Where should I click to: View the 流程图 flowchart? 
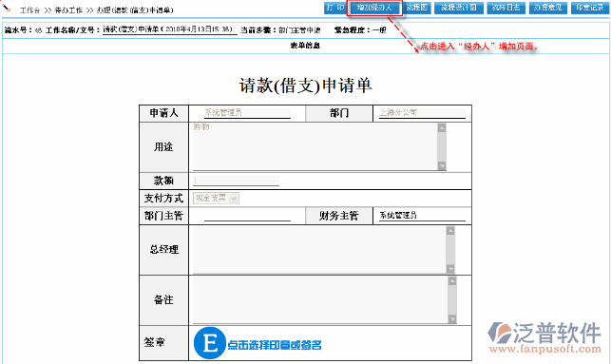click(417, 8)
